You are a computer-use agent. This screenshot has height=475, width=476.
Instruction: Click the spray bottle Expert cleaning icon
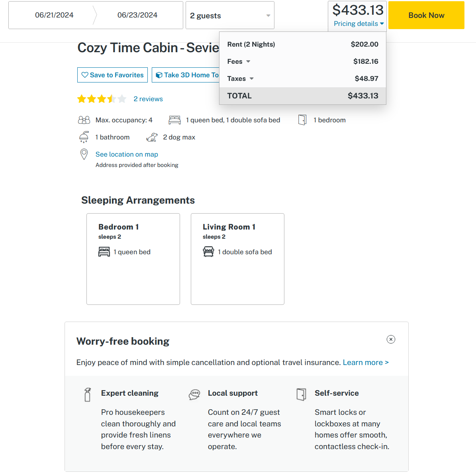click(88, 395)
